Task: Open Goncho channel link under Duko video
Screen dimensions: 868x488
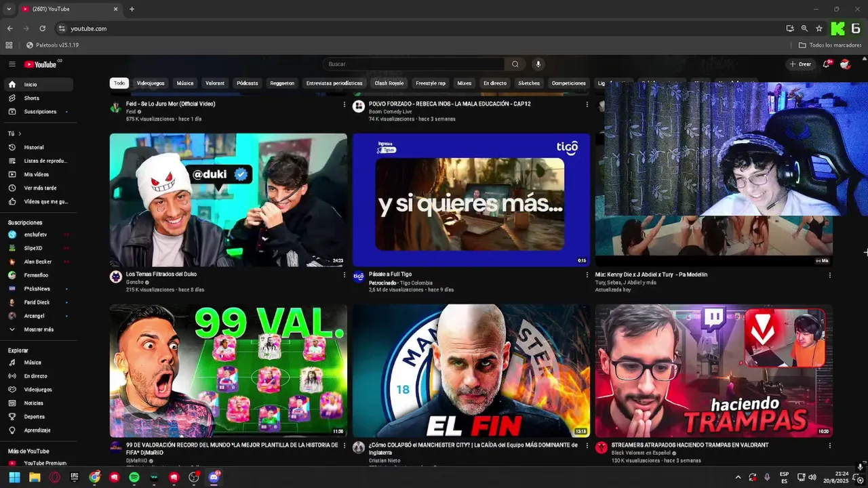Action: point(135,282)
